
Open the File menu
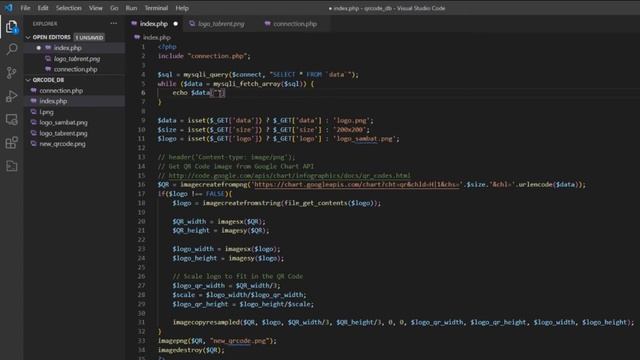(x=25, y=8)
